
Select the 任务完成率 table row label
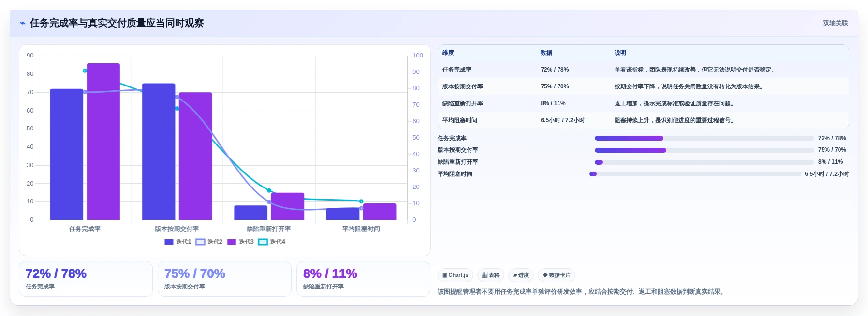coord(457,70)
